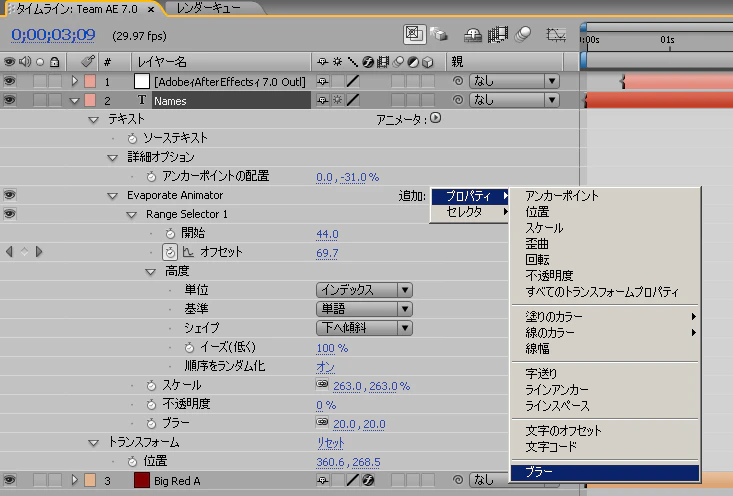
Task: Hide the Names layer eye
Action: tap(9, 100)
